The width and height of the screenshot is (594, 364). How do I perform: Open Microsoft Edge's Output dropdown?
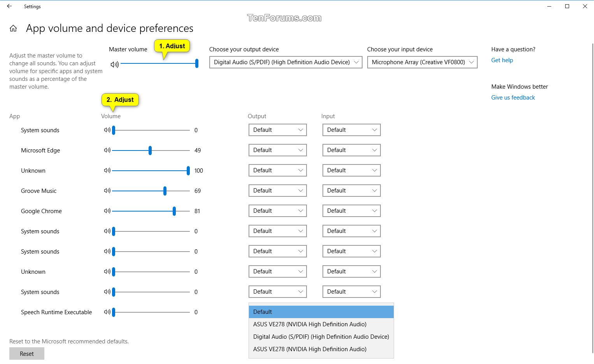pos(277,150)
